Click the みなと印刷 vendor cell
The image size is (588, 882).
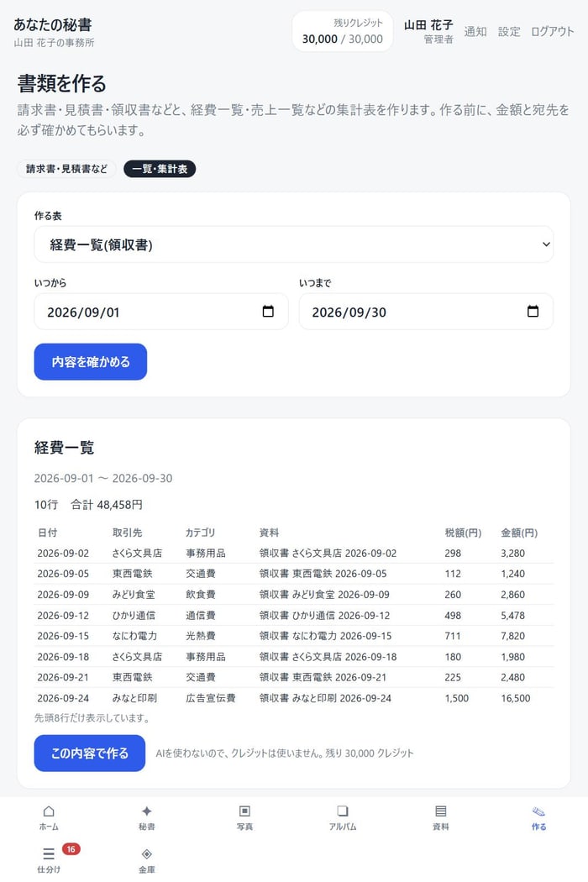[x=134, y=698]
